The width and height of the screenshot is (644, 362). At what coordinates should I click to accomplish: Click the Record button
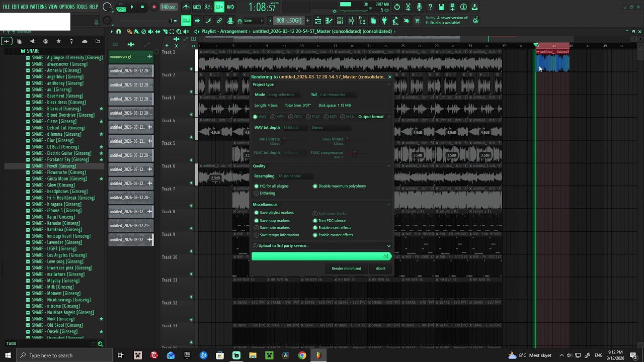click(154, 7)
